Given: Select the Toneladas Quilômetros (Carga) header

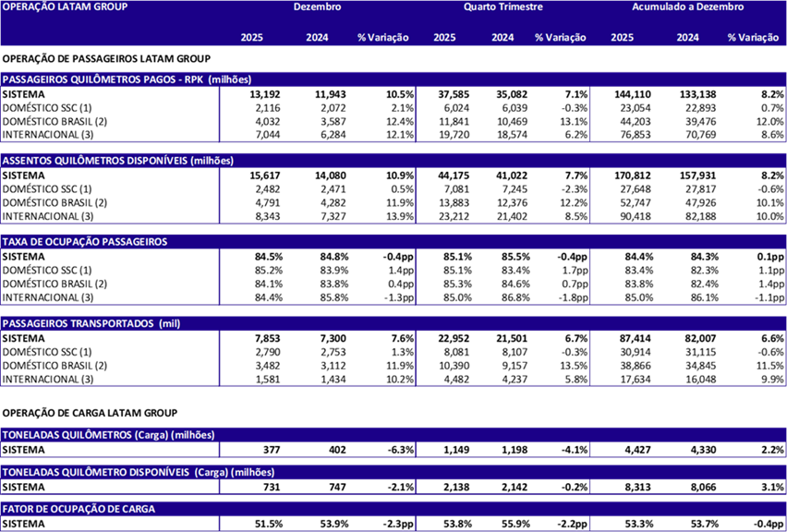Looking at the screenshot, I should coord(108,435).
